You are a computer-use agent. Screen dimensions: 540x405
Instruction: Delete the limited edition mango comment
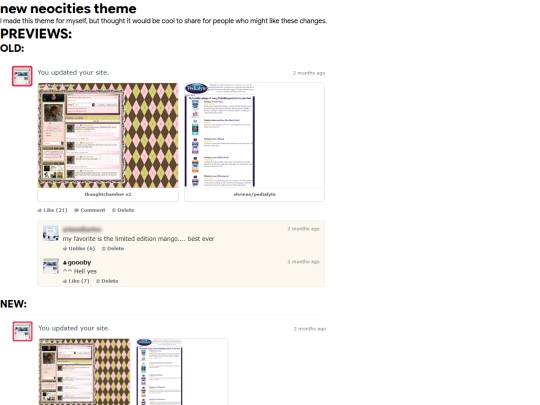pyautogui.click(x=113, y=248)
